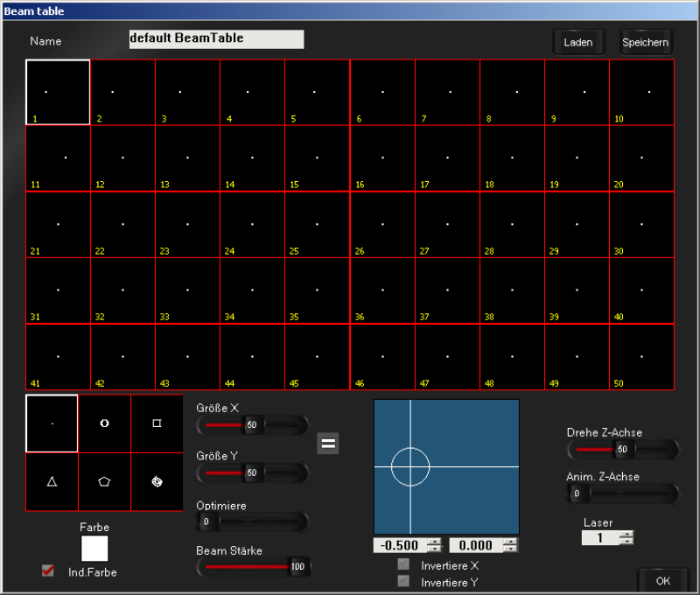Select beam cell 2

click(x=122, y=92)
